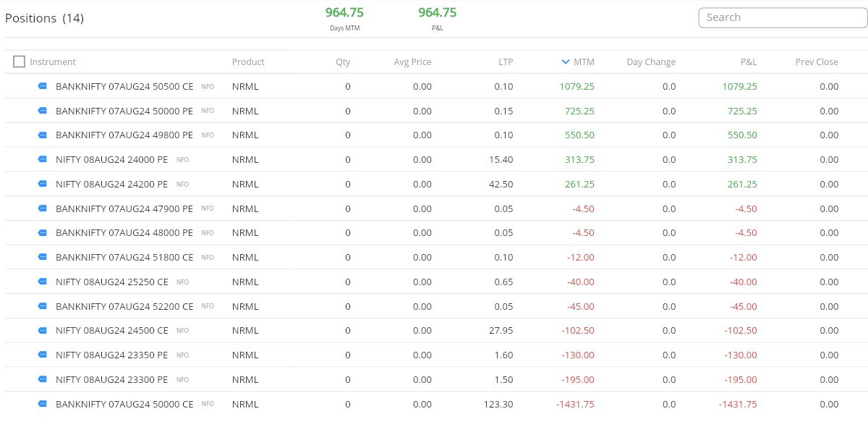The height and width of the screenshot is (422, 868).
Task: Click MTM value -45.00
Action: (581, 307)
